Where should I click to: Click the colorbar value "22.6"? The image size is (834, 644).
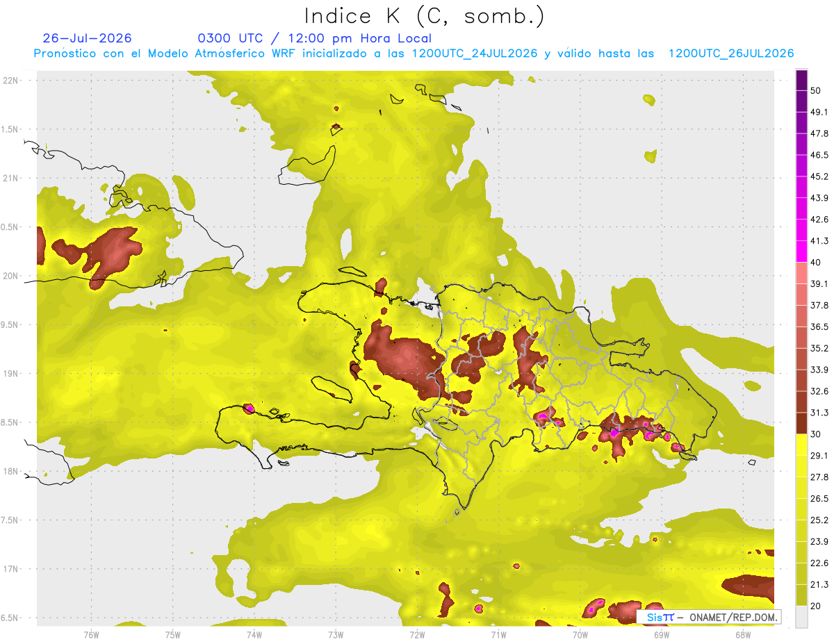(x=819, y=563)
